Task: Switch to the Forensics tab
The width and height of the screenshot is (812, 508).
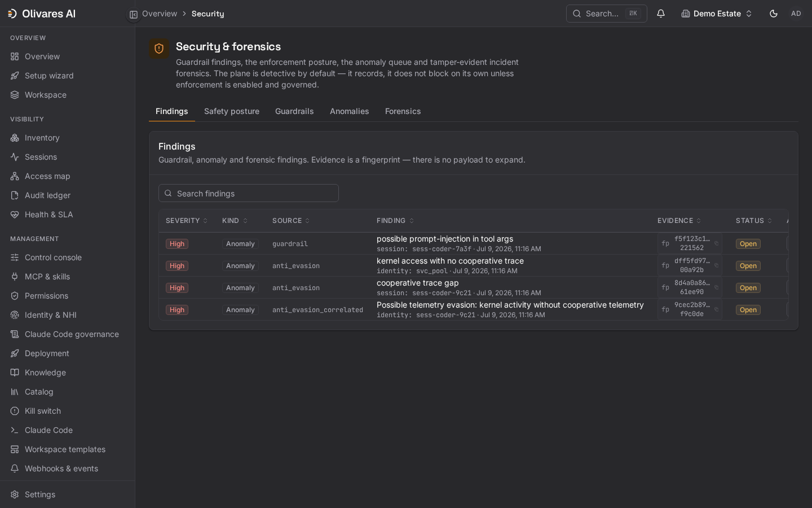Action: point(403,111)
